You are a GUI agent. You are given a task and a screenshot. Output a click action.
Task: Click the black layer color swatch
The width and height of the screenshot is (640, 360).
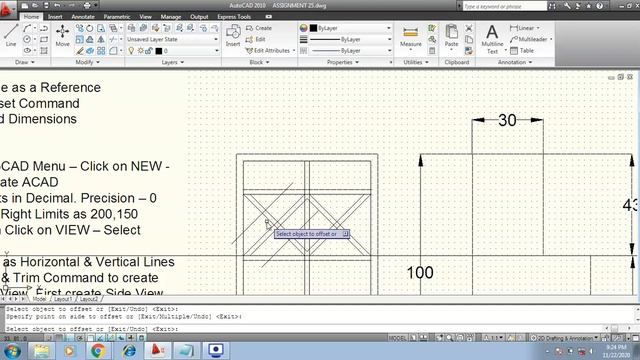(159, 51)
